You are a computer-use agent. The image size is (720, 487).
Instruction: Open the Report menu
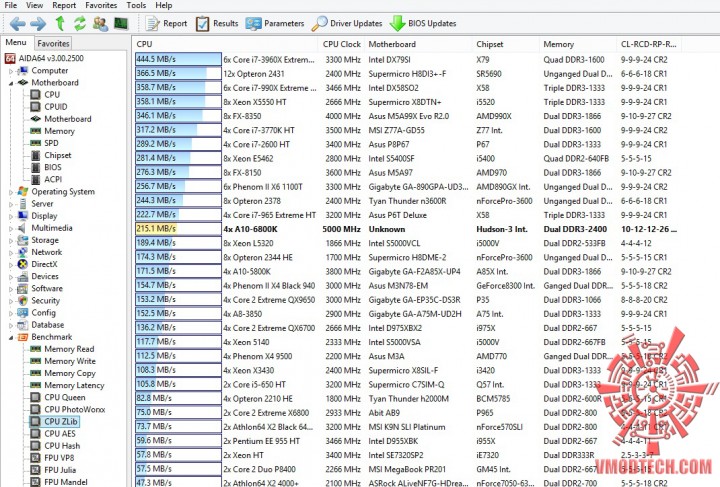[x=64, y=6]
